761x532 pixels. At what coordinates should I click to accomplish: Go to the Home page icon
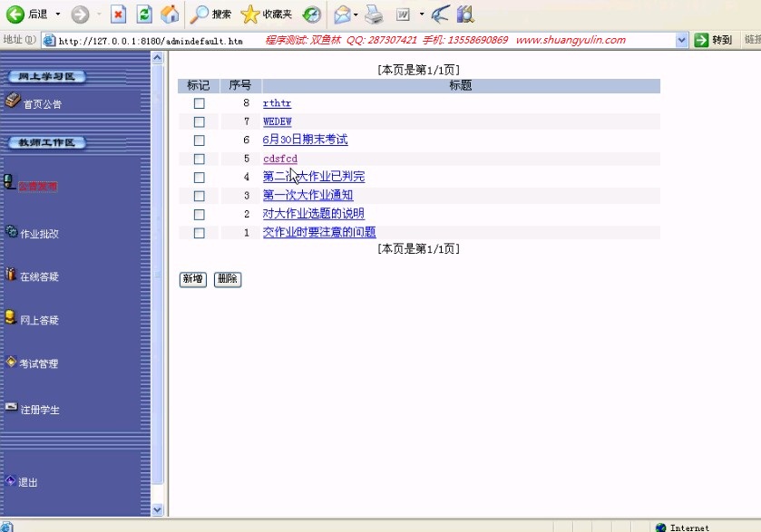pos(170,15)
